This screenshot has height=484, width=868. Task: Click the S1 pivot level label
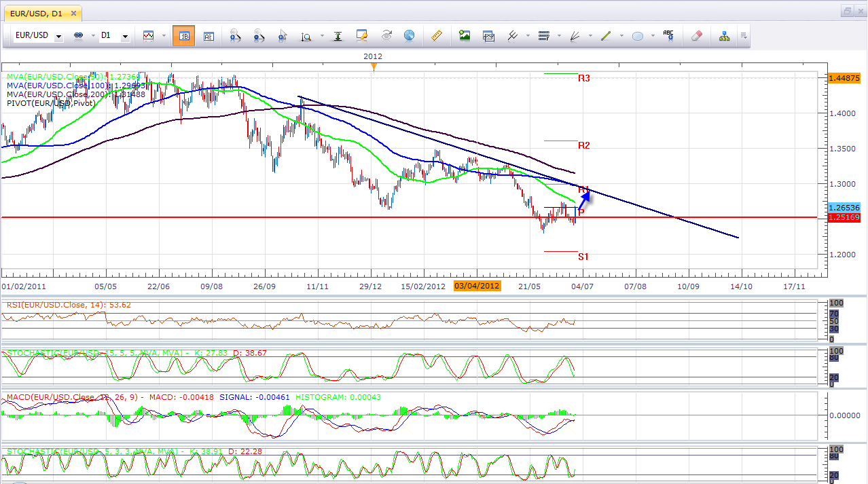tap(583, 257)
